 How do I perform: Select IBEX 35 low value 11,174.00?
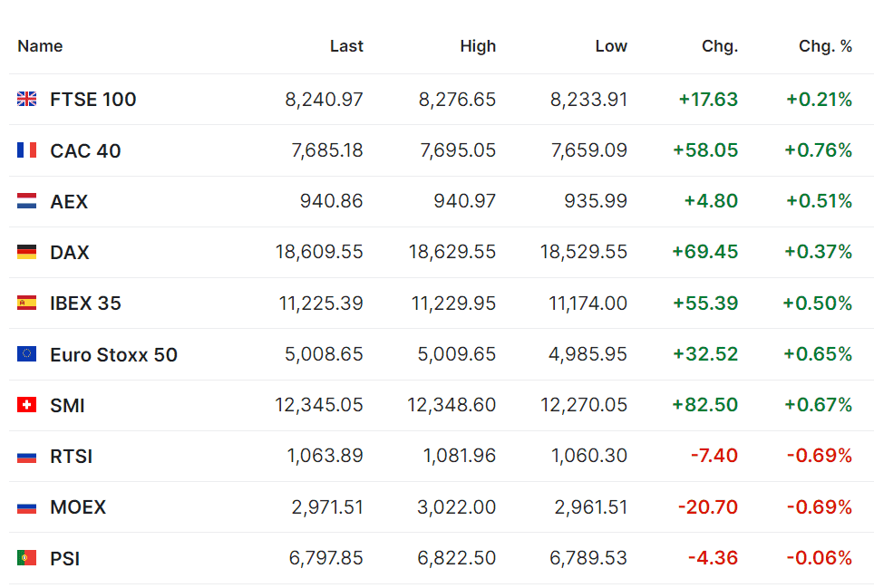point(588,304)
